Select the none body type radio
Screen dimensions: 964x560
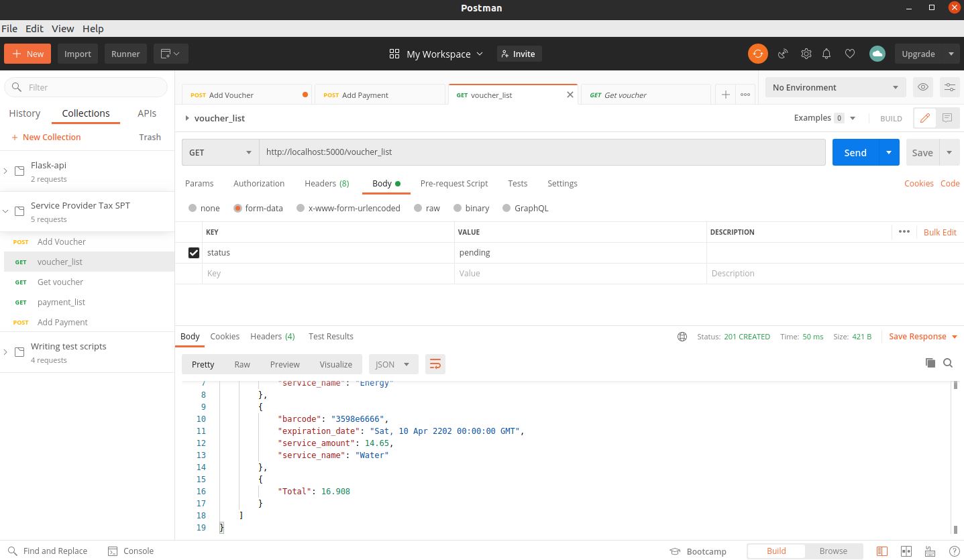click(193, 209)
